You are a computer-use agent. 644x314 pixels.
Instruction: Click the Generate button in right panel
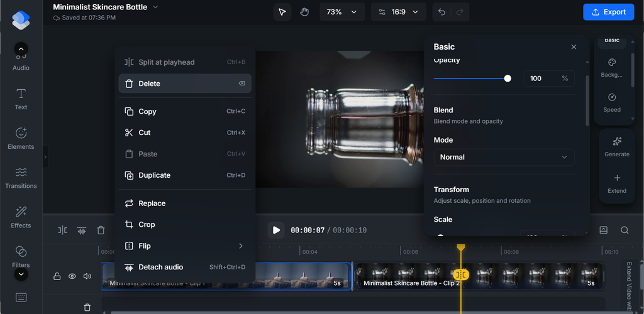point(617,147)
